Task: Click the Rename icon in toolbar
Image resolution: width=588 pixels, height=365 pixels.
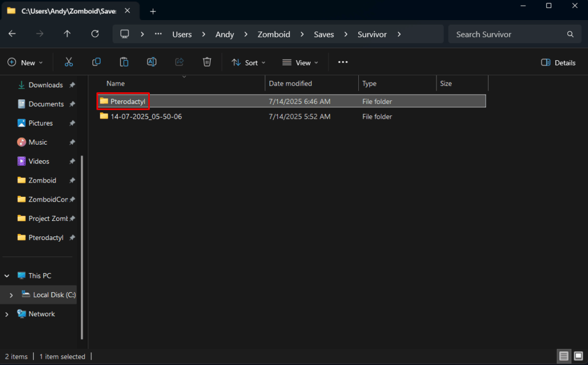Action: [152, 62]
